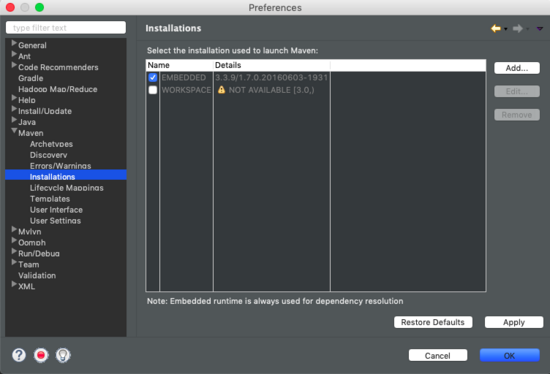
Task: Click the Apply button
Action: coord(514,322)
